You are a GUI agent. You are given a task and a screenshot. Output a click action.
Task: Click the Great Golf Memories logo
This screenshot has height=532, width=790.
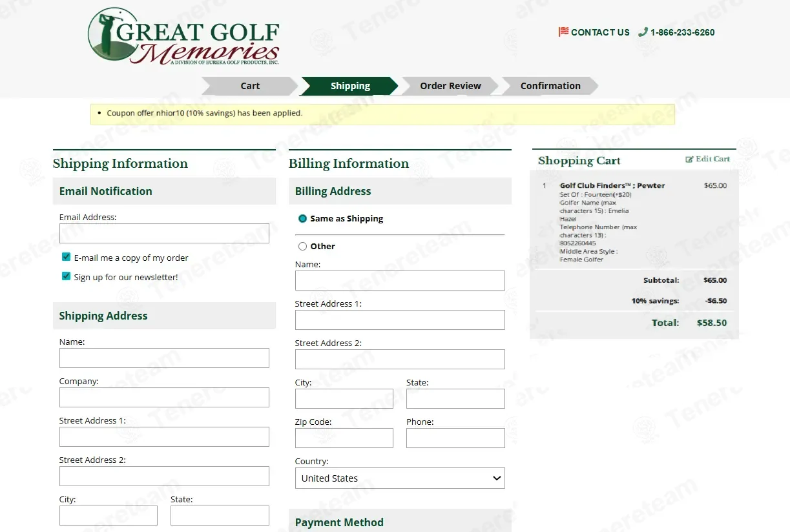coord(183,36)
